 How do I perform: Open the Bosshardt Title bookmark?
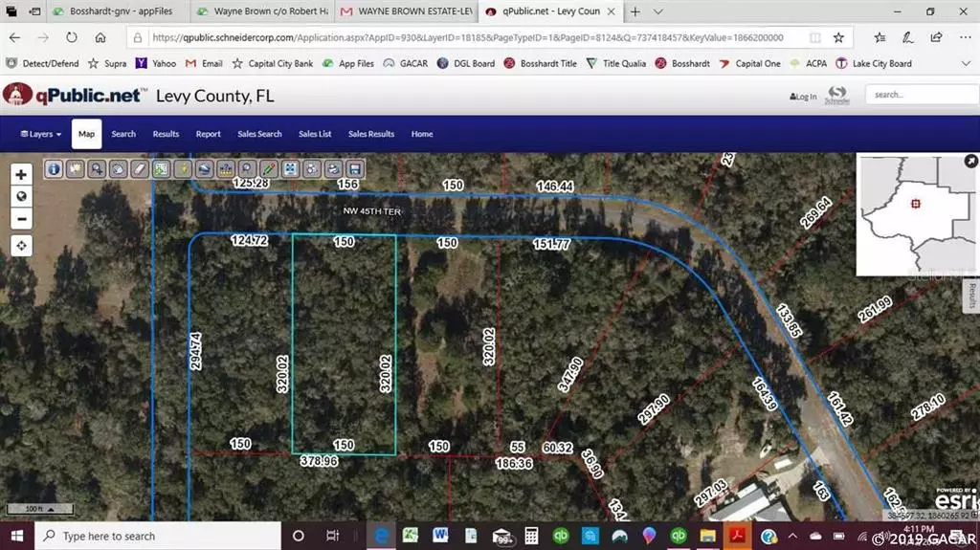click(x=541, y=63)
